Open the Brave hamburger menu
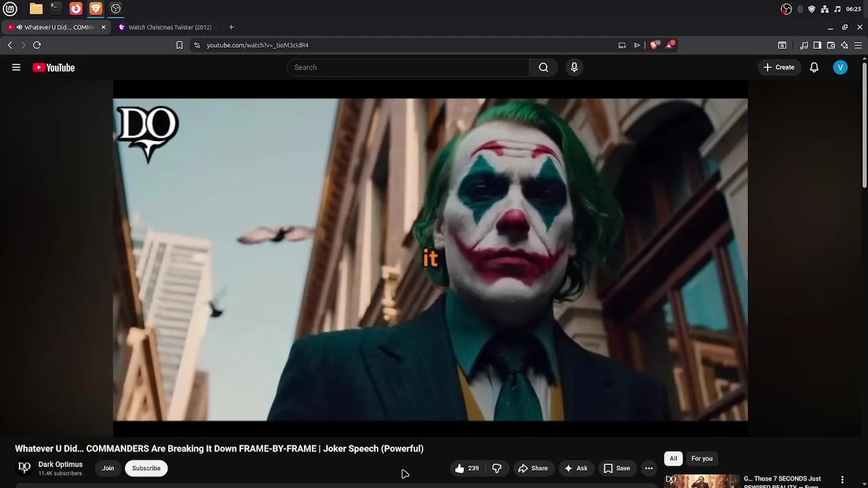This screenshot has height=488, width=868. (858, 45)
